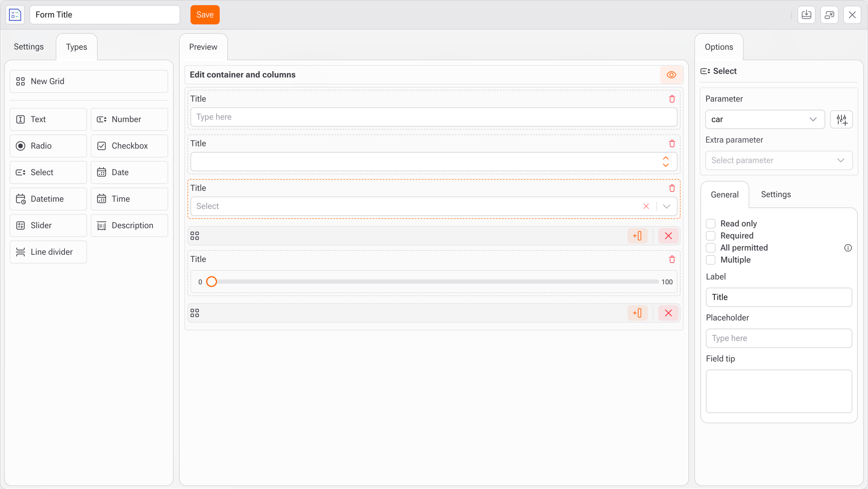Open Settings tab in Options panel
868x489 pixels.
pyautogui.click(x=776, y=195)
